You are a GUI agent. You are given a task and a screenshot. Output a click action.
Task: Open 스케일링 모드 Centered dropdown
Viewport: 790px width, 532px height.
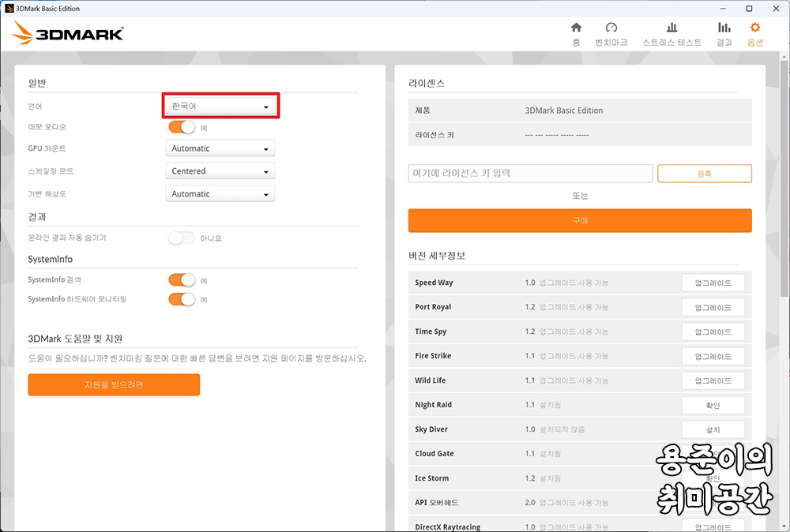click(220, 171)
